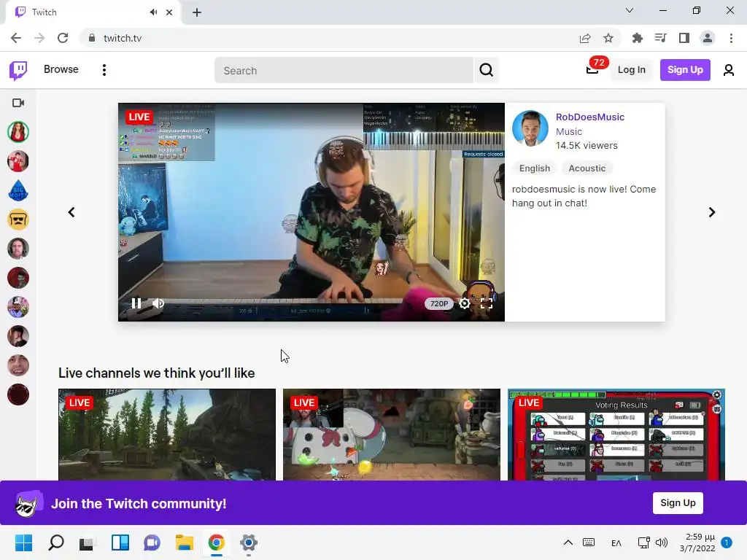This screenshot has width=747, height=560.
Task: Open the sixth sidebar channel avatar, above the purple-hat avatar
Action: [18, 278]
